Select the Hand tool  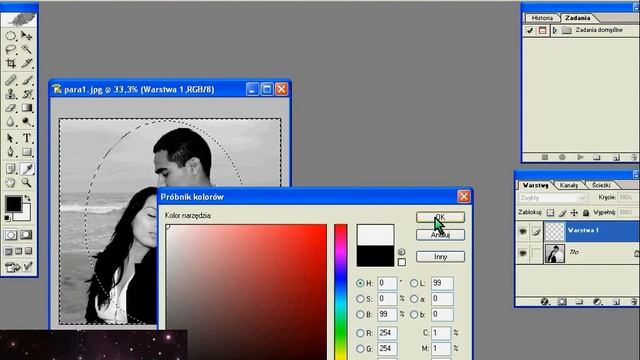(11, 182)
